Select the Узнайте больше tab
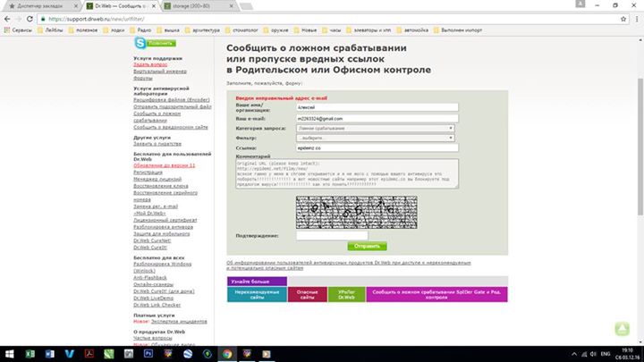This screenshot has width=644, height=362. (257, 282)
